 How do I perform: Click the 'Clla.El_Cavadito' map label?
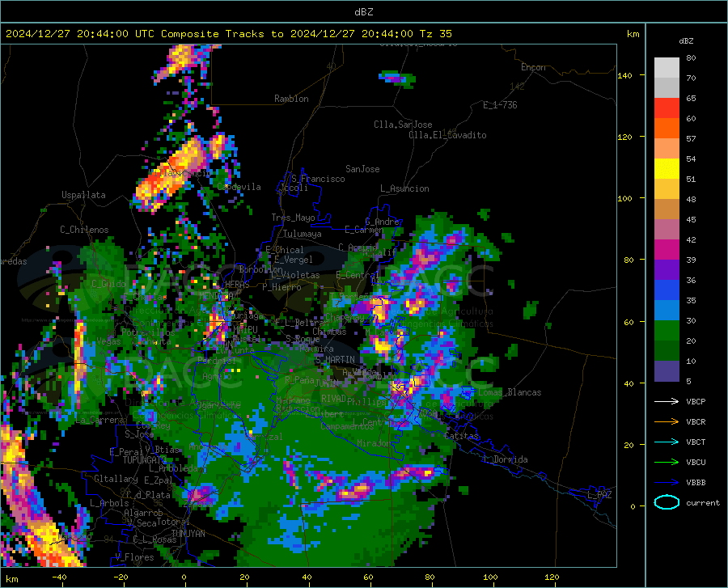[447, 135]
